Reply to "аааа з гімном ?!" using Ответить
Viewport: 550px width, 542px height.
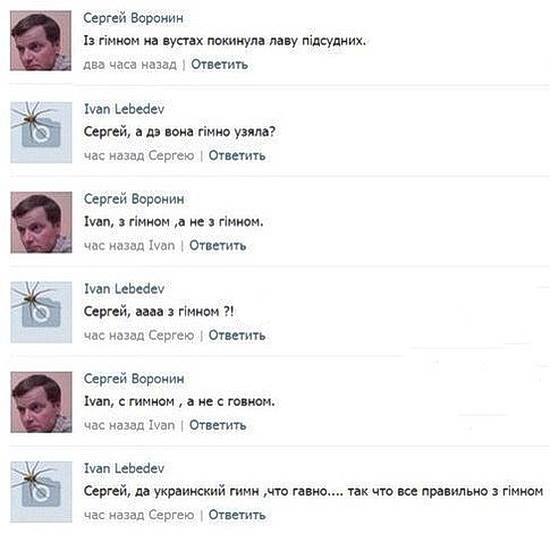click(x=237, y=335)
